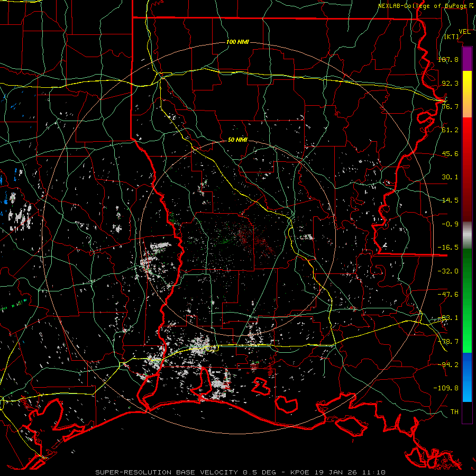Click the -78.7 velocity scale value
The height and width of the screenshot is (476, 476).
[448, 342]
